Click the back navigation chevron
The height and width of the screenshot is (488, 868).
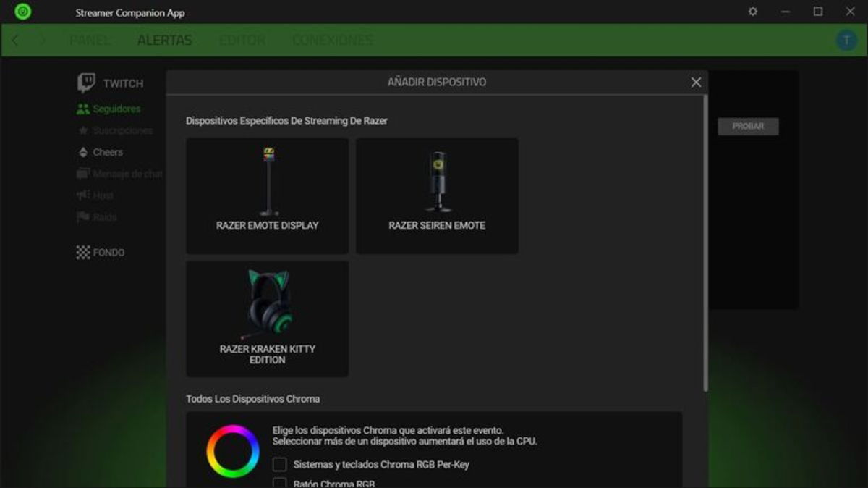[15, 40]
